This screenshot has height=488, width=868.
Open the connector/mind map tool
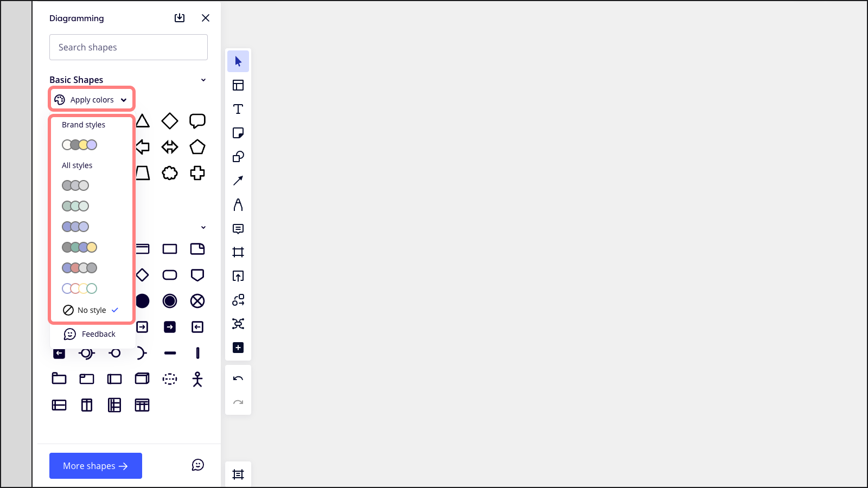[238, 300]
